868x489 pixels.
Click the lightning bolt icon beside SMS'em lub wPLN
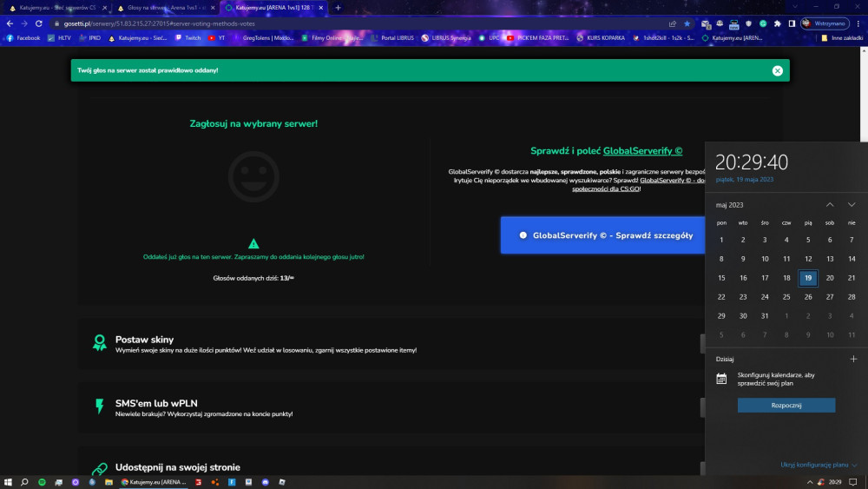point(100,406)
